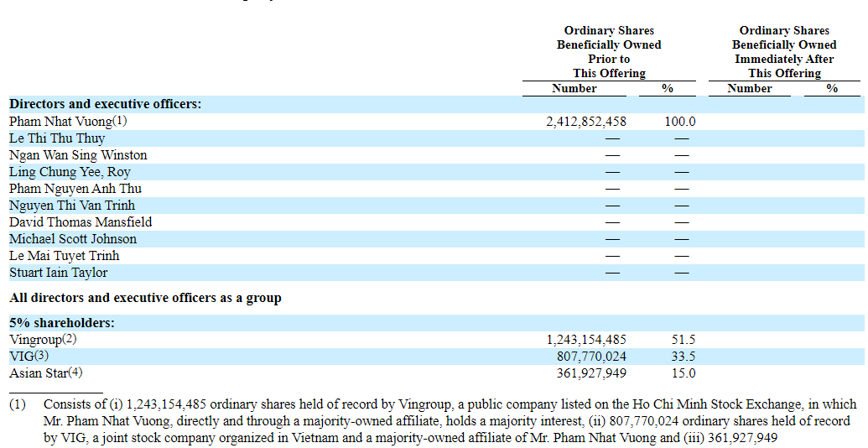Select All directors and executive officers as a group
868x448 pixels.
click(146, 298)
